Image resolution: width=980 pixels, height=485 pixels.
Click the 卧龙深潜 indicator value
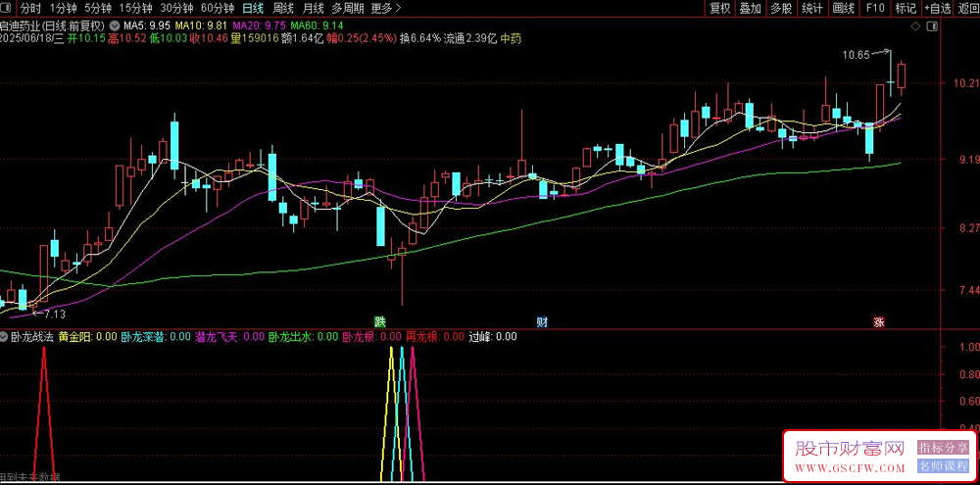156,336
